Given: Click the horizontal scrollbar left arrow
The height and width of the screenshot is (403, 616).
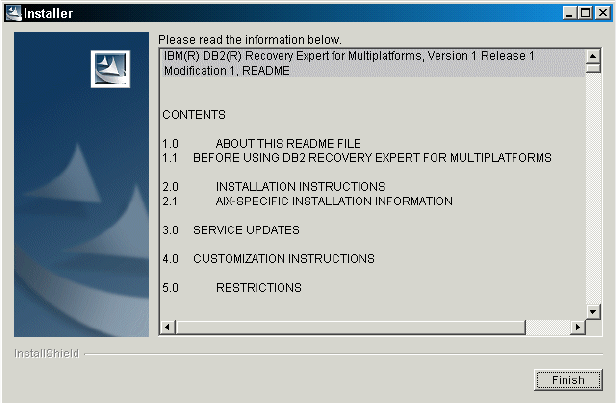Looking at the screenshot, I should point(167,327).
